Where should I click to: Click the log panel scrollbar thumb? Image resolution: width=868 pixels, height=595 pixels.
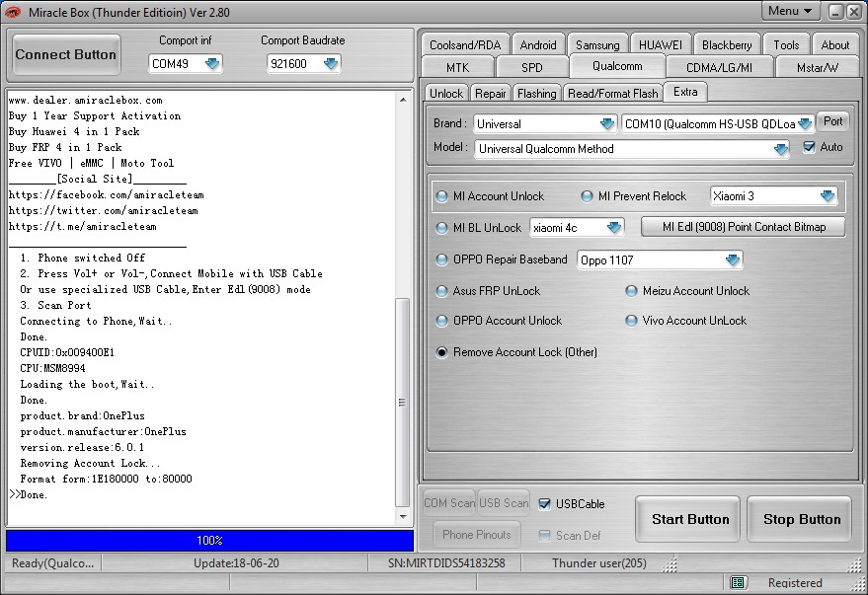point(403,403)
